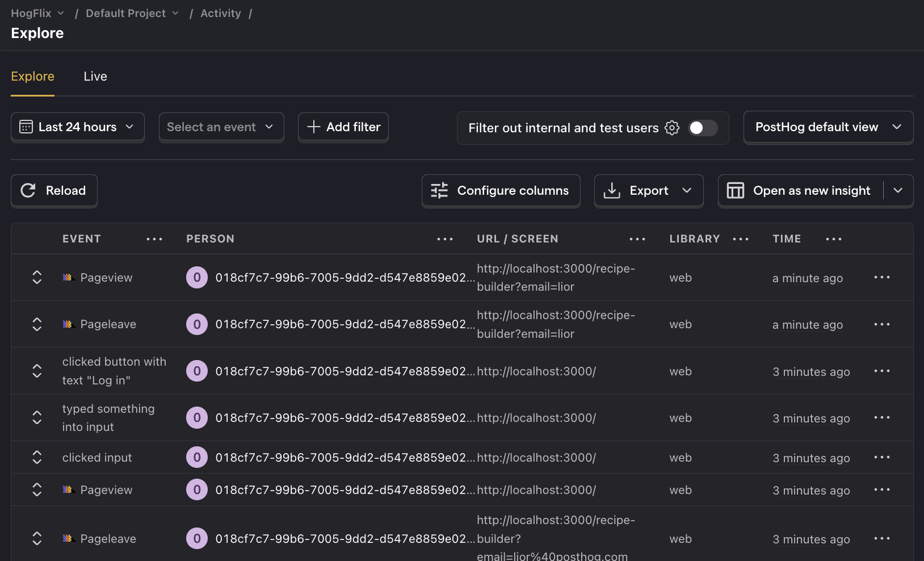Expand the first Pageview row from a minute ago

(x=37, y=277)
